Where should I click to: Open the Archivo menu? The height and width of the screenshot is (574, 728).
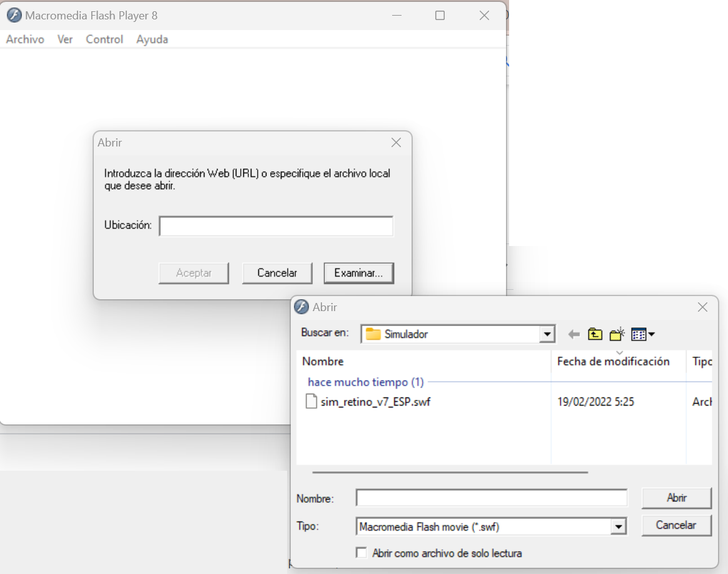[x=25, y=39]
